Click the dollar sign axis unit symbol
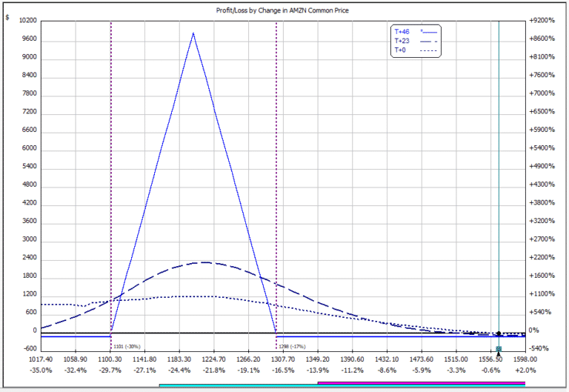 click(7, 17)
